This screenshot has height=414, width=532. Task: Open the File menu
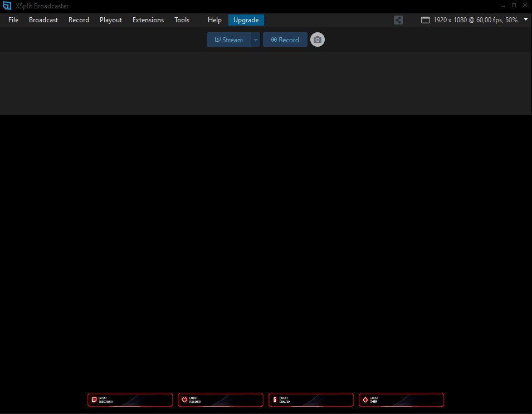(13, 20)
